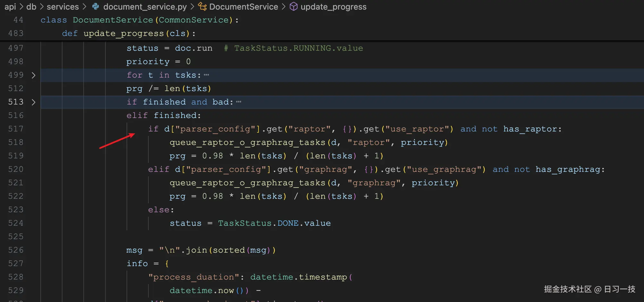Viewport: 644px width, 302px height.
Task: Select the document_service.py breadcrumb entry
Action: [x=145, y=6]
